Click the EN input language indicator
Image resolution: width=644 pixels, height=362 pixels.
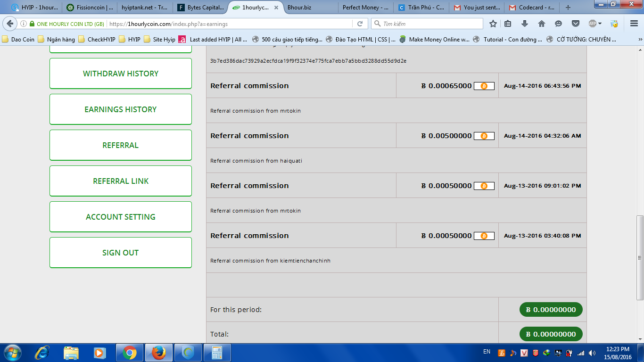tap(487, 352)
